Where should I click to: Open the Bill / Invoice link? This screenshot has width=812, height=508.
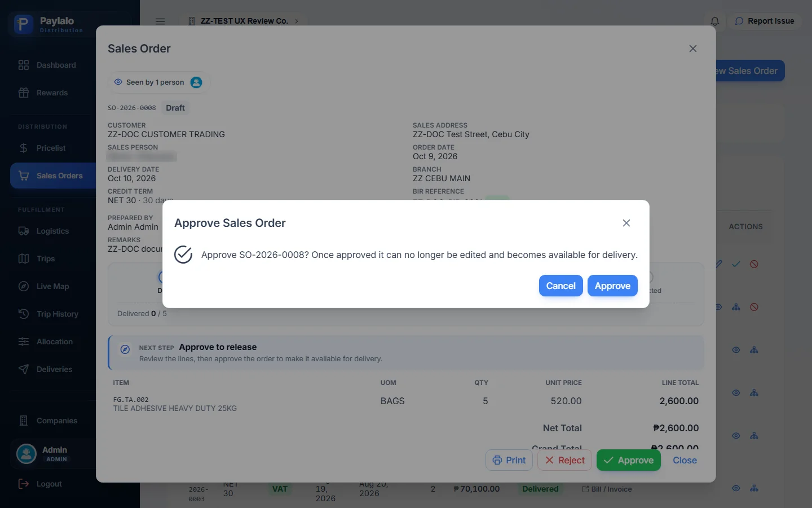[607, 489]
